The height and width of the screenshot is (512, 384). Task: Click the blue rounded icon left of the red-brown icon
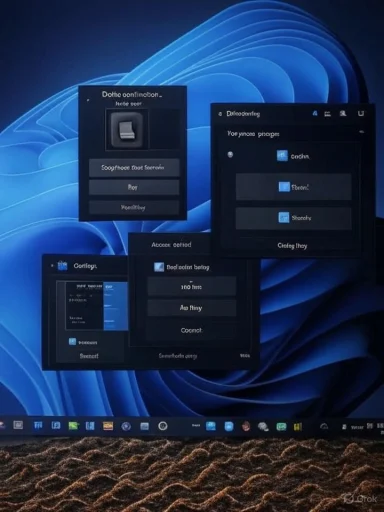point(229,426)
